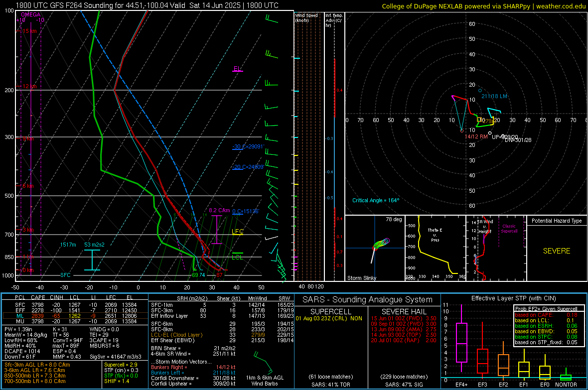Click '850-500mb LR = 7.3 C/km'
This screenshot has width=588, height=390.
(x=35, y=376)
